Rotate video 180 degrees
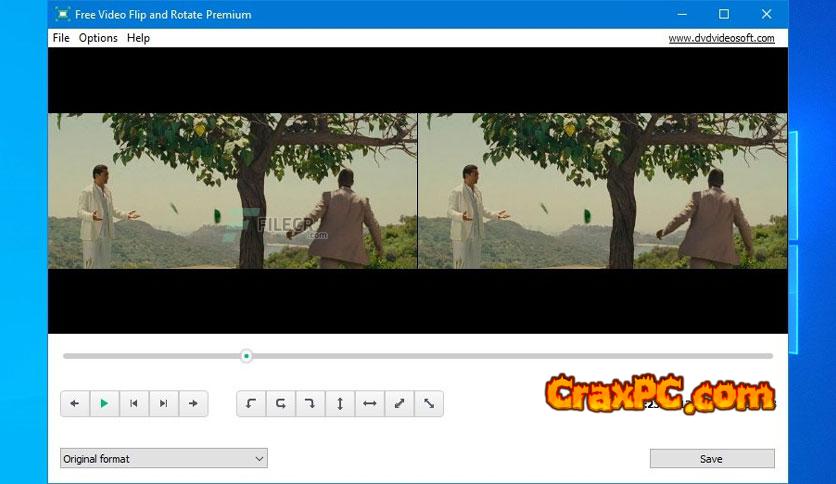The width and height of the screenshot is (836, 484). [x=281, y=404]
